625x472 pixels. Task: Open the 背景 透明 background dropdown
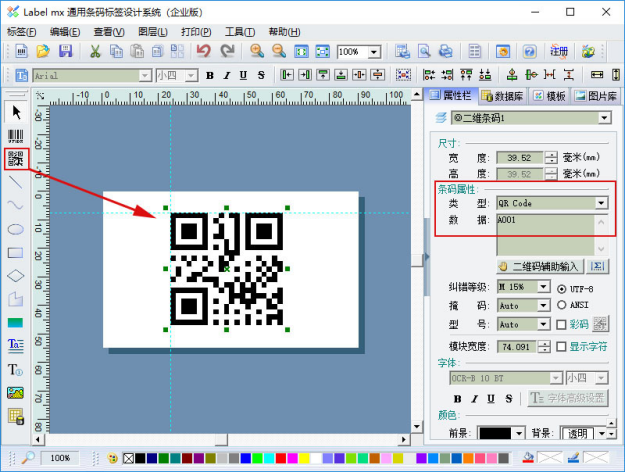coord(601,433)
